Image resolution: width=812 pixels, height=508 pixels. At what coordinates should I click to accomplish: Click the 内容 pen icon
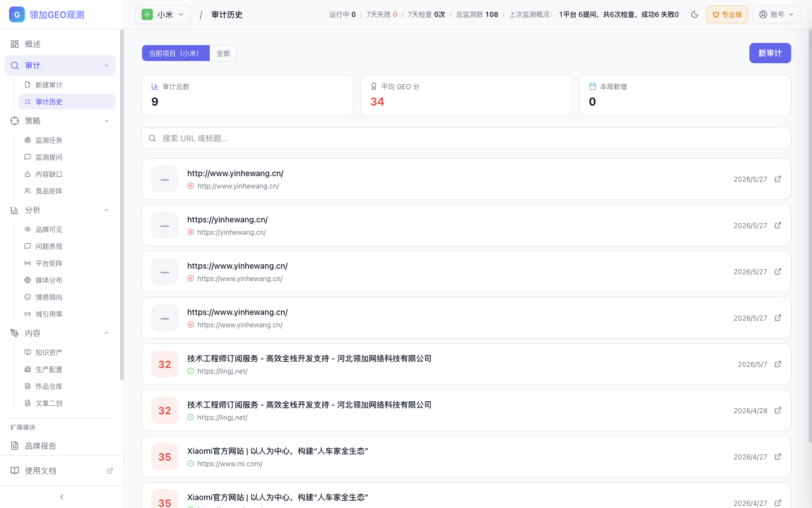coord(15,333)
